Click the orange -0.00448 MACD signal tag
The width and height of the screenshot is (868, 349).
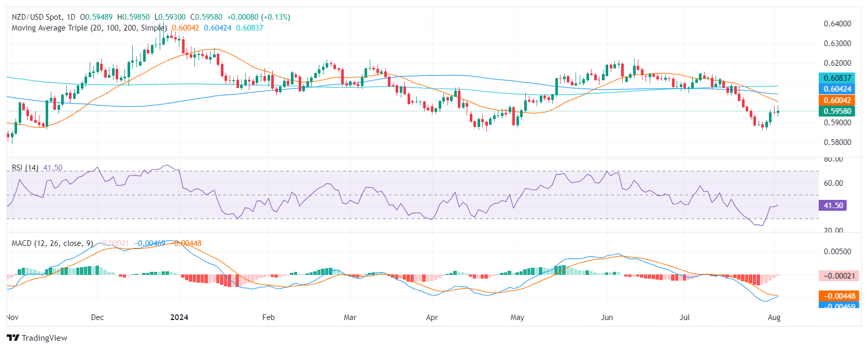(x=839, y=296)
